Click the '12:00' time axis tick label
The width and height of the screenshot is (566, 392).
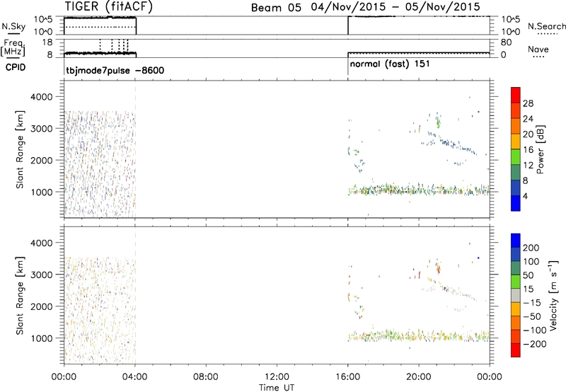coord(277,377)
